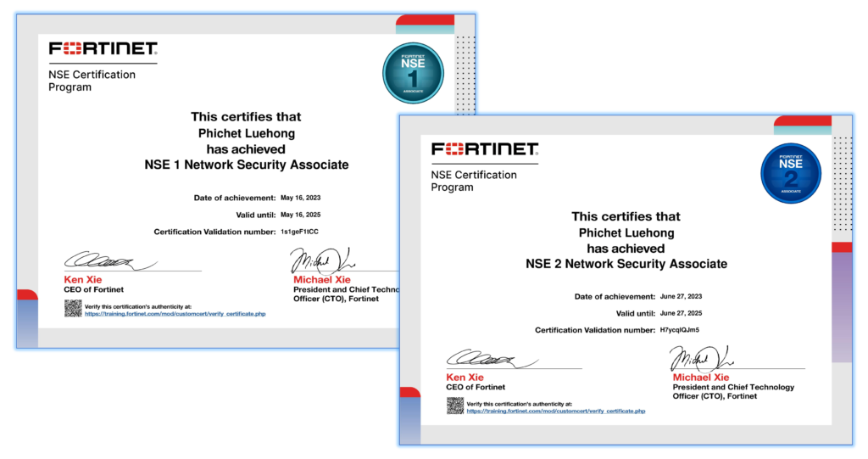Click 'President and Chief Technology Officer' on NSE 2 certificate
The width and height of the screenshot is (868, 459).
pyautogui.click(x=733, y=391)
